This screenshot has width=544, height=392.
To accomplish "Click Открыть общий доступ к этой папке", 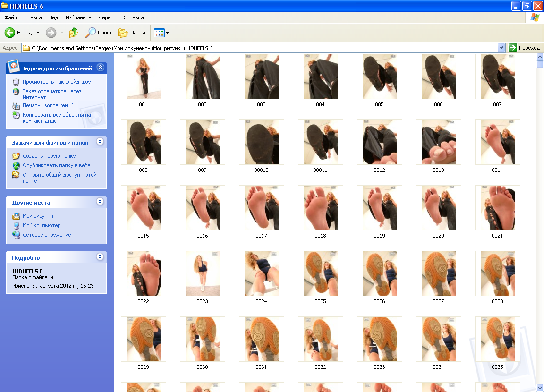I will (x=59, y=178).
